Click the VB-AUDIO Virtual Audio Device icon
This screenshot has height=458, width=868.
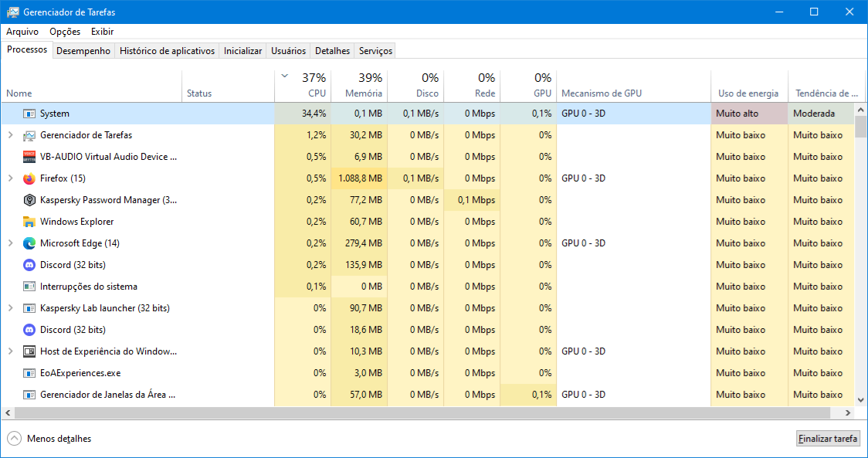(29, 157)
